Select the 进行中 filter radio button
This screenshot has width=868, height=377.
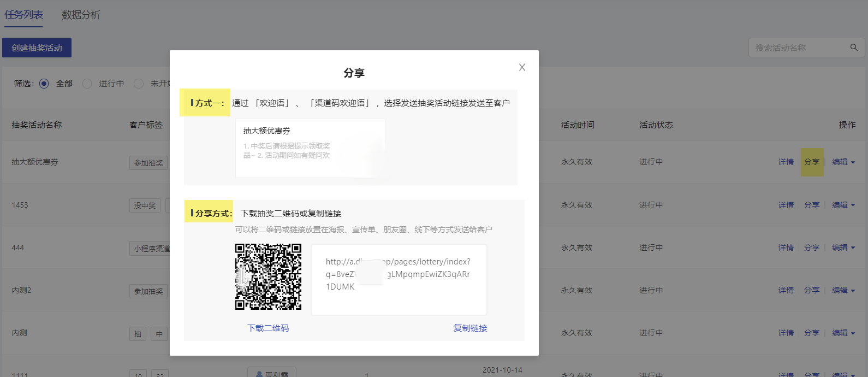87,84
